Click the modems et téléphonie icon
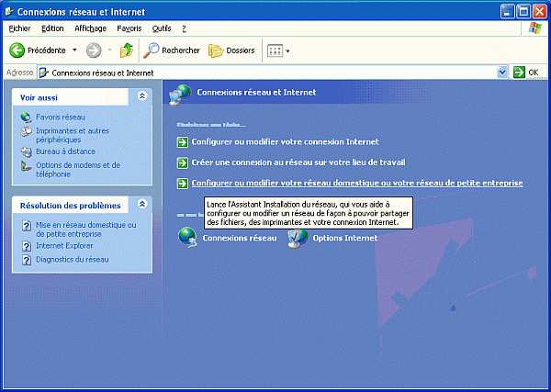The height and width of the screenshot is (392, 551). point(26,166)
